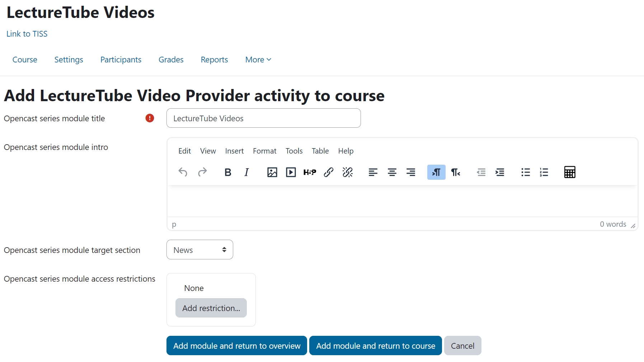Go to the Course tab

(25, 60)
